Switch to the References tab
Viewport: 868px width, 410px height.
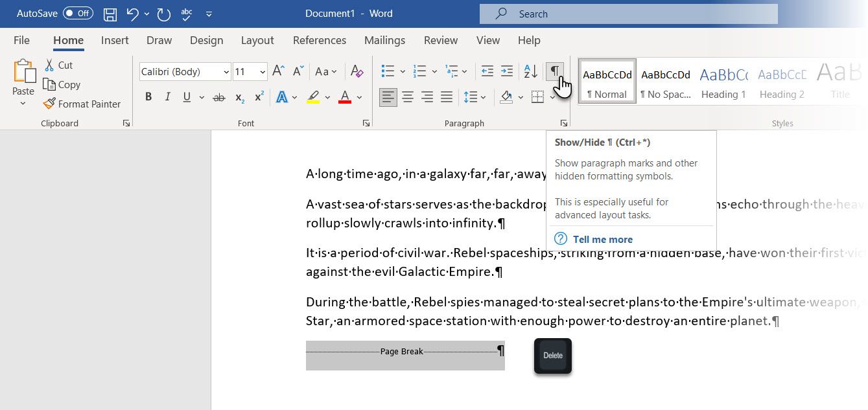click(x=320, y=40)
